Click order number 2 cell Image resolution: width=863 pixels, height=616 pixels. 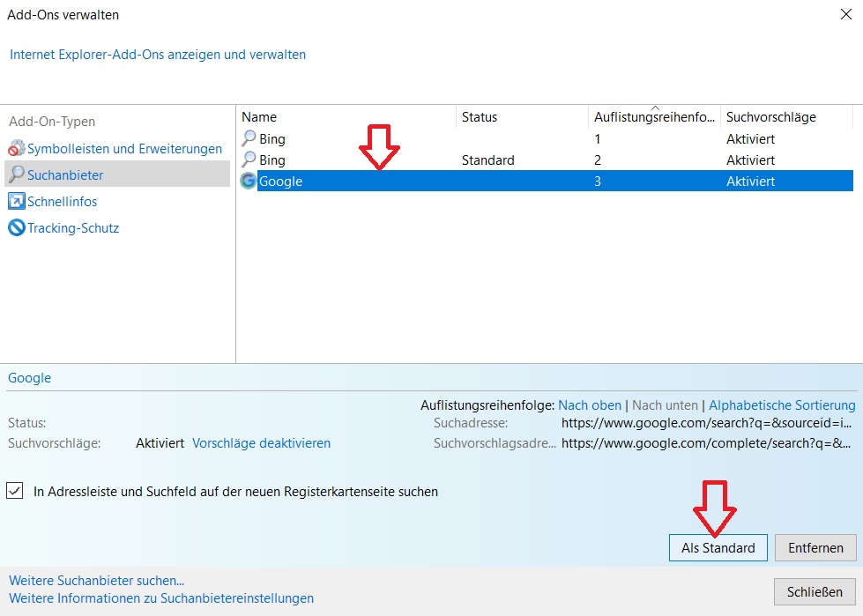(597, 160)
